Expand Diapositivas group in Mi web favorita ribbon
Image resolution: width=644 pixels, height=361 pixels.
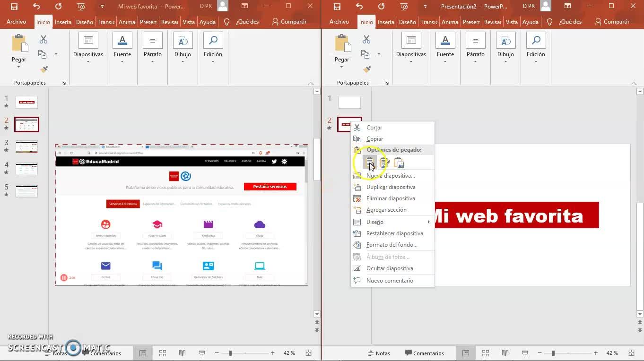click(x=88, y=47)
